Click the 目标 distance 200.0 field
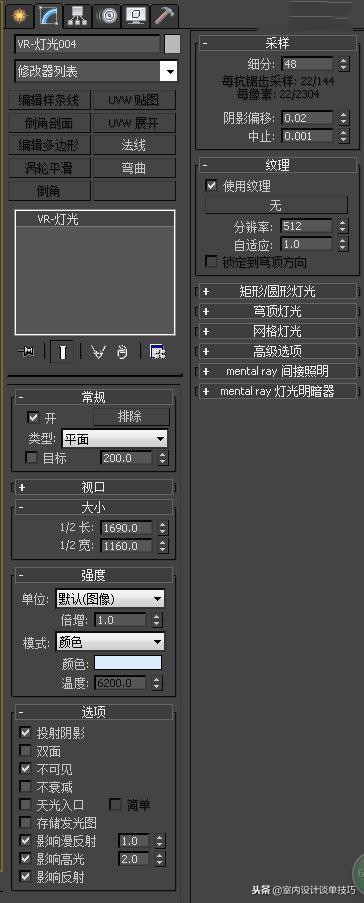 (127, 458)
